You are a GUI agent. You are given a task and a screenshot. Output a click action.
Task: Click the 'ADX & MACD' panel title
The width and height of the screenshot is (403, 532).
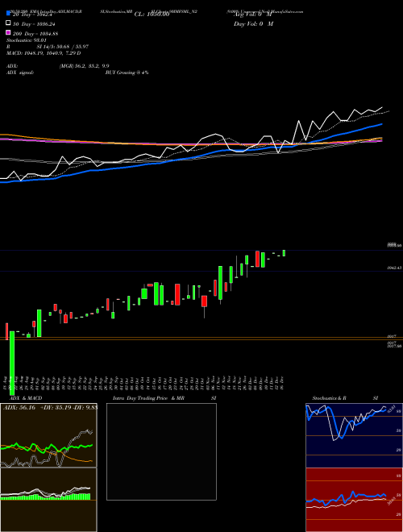pos(26,398)
